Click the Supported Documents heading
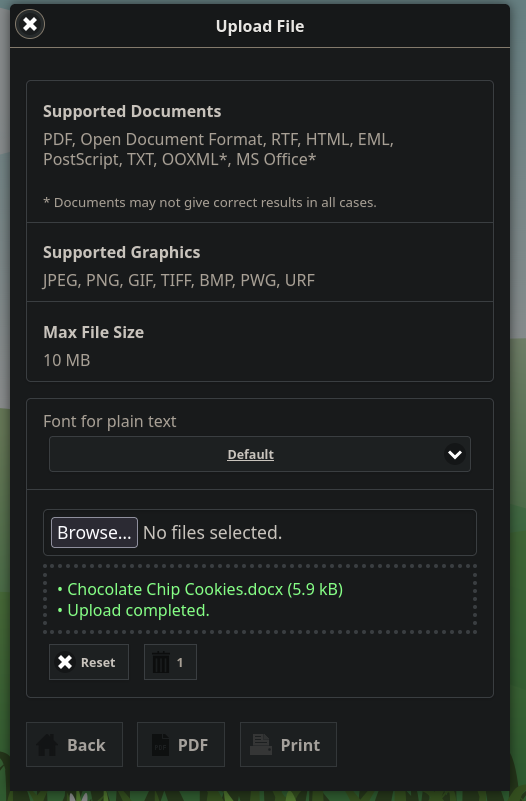This screenshot has width=526, height=801. [x=132, y=111]
